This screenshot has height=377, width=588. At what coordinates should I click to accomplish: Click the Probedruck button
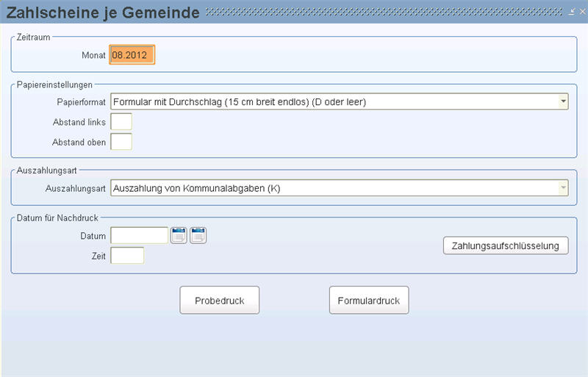pos(219,300)
